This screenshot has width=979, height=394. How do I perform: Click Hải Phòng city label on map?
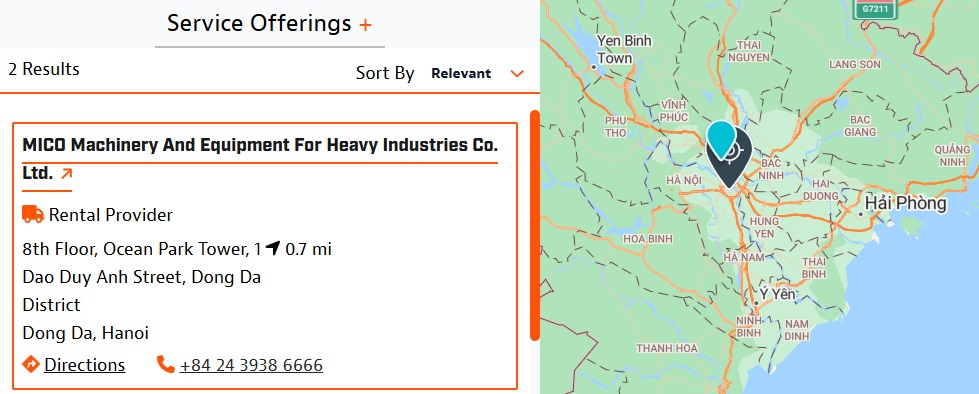(x=906, y=204)
